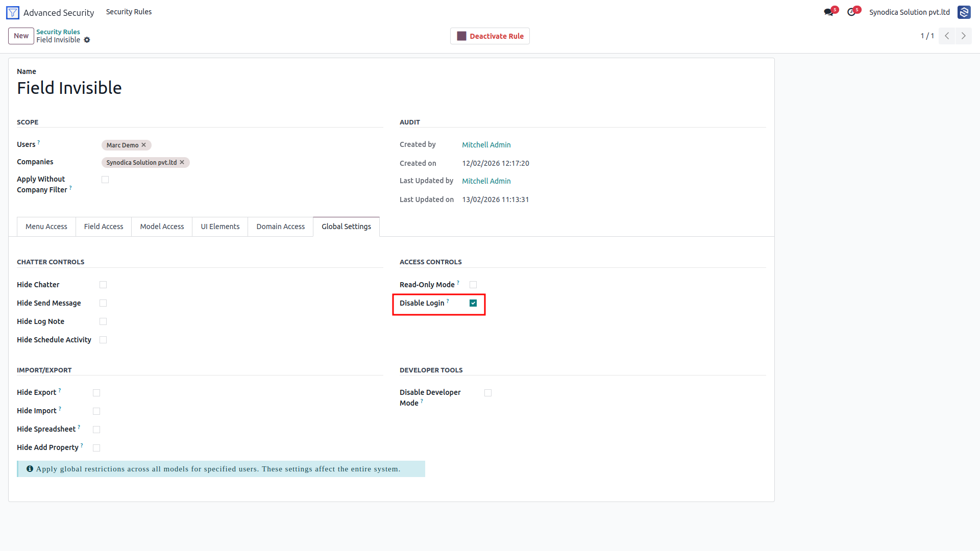
Task: Enable the Hide Chatter checkbox
Action: (103, 285)
